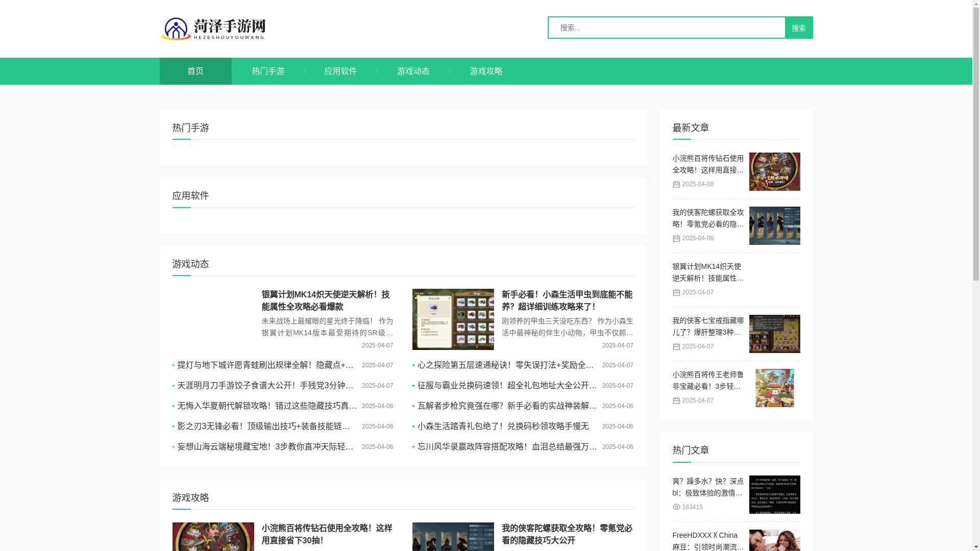980x551 pixels.
Task: Open sidebar article 我的侠客陀螺获取全攻略
Action: pyautogui.click(x=708, y=218)
